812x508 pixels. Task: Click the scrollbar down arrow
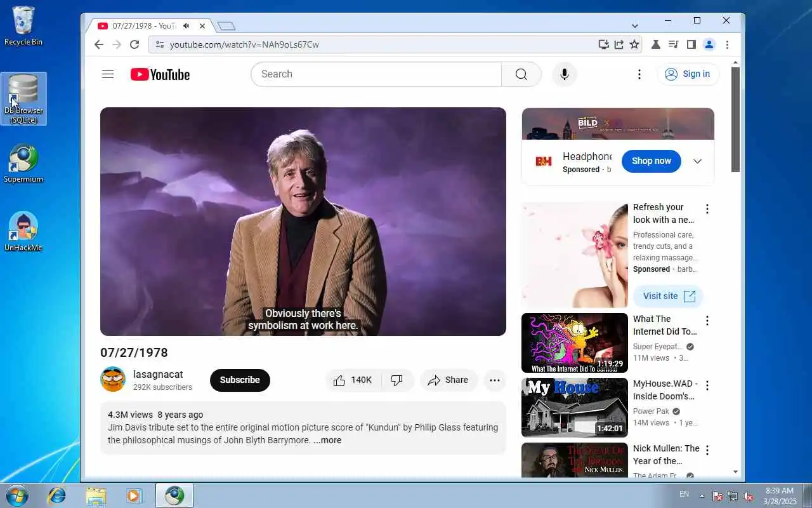coord(735,472)
